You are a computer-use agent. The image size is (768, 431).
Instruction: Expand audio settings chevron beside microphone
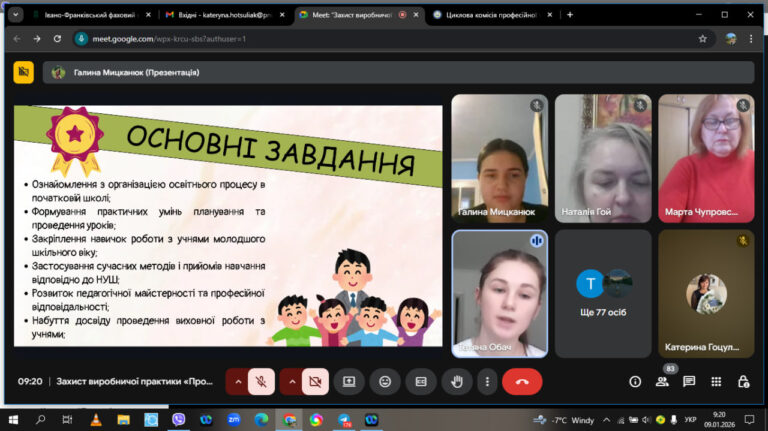(x=238, y=382)
